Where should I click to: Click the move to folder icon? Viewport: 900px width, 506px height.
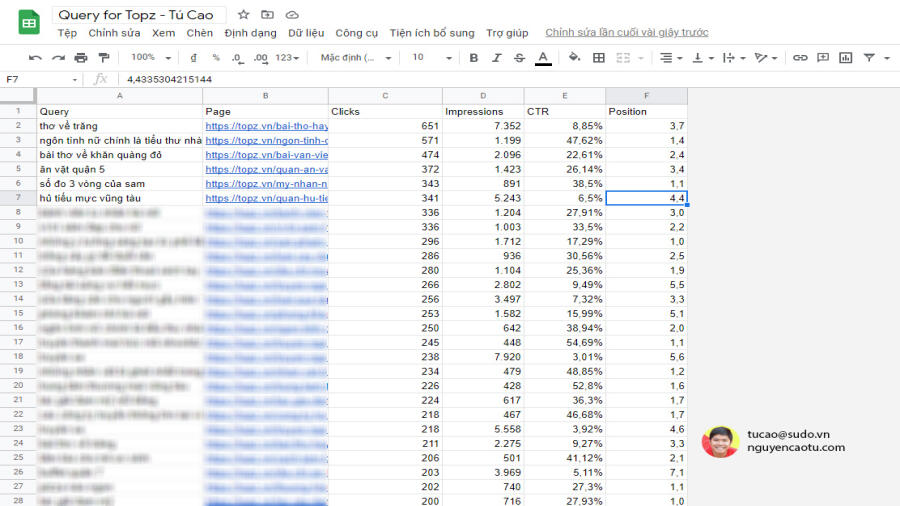tap(267, 15)
